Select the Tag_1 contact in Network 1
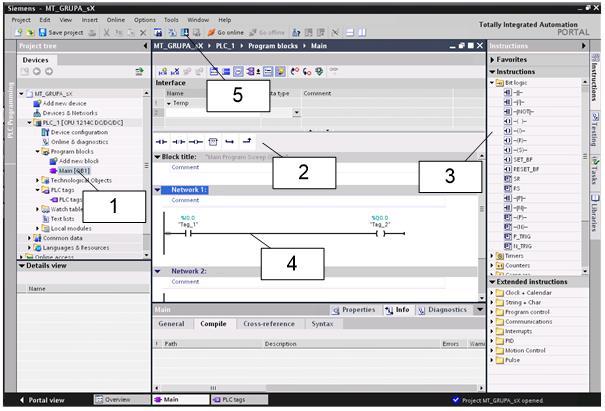This screenshot has height=411, width=605. coord(188,233)
